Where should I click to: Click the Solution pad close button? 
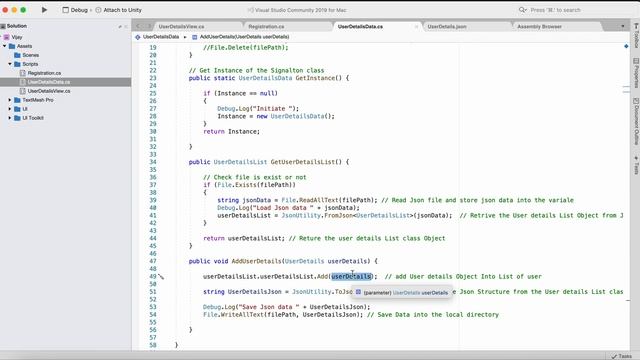click(x=126, y=27)
